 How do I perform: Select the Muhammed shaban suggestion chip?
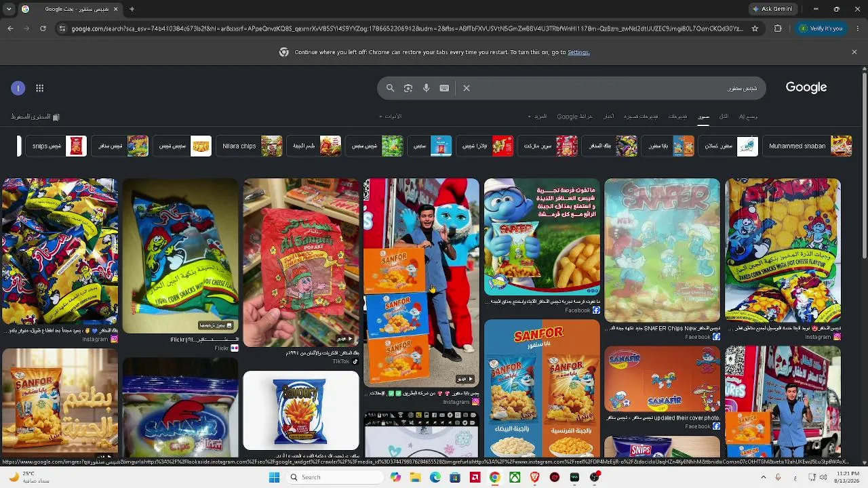[807, 146]
